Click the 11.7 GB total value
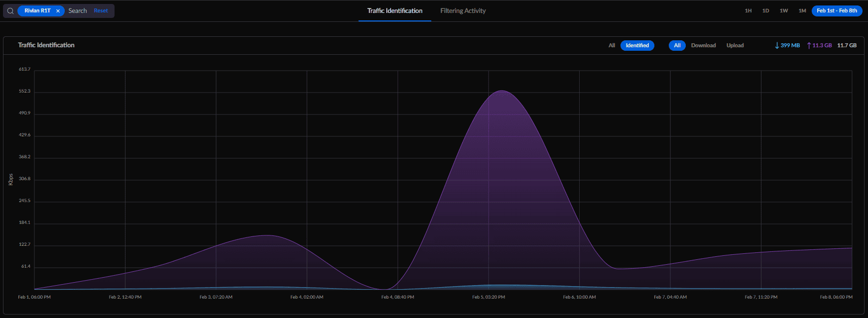The image size is (868, 318). 847,46
